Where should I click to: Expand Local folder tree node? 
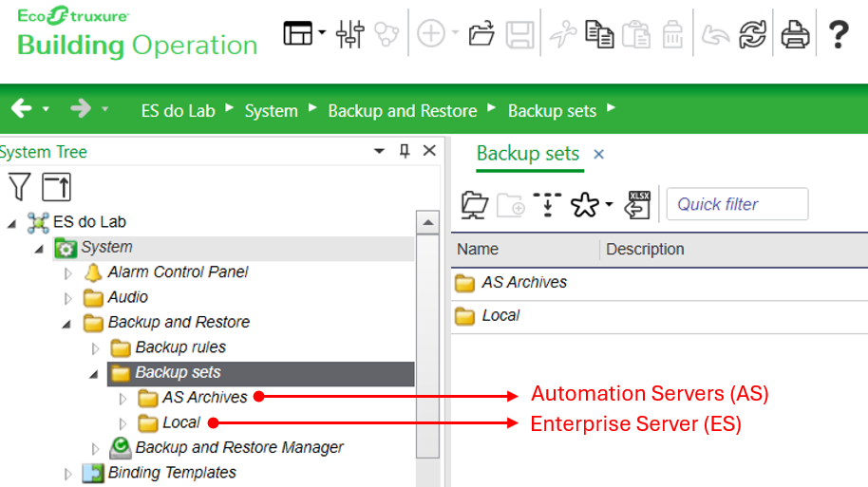(123, 424)
